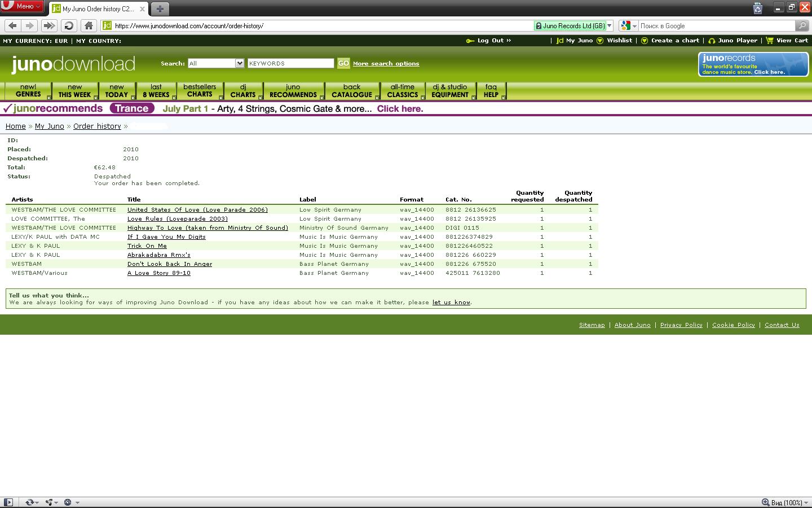Viewport: 812px width, 508px height.
Task: Click the magnifier search icon in Google box
Action: (x=801, y=25)
